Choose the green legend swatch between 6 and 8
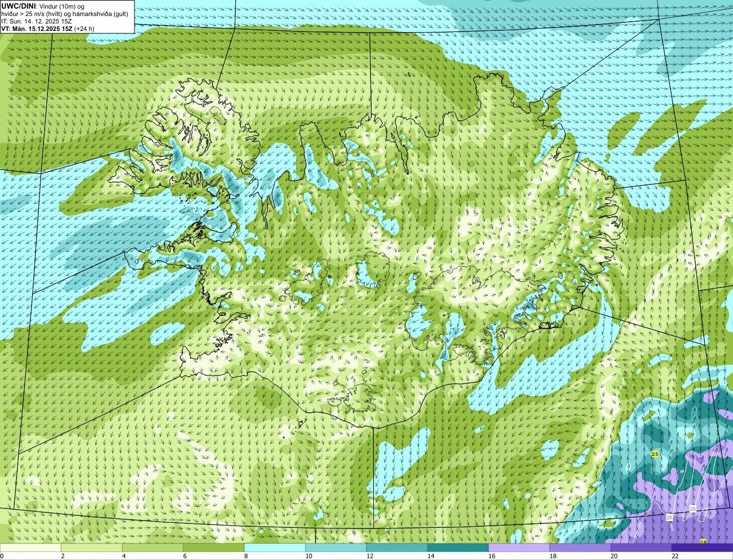This screenshot has height=560, width=733. 214,548
